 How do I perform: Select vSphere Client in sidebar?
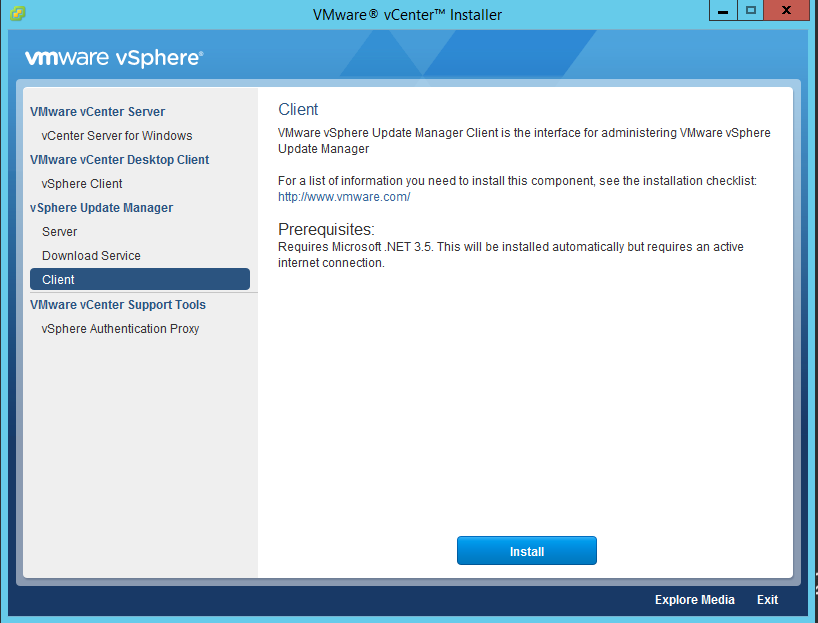click(82, 184)
